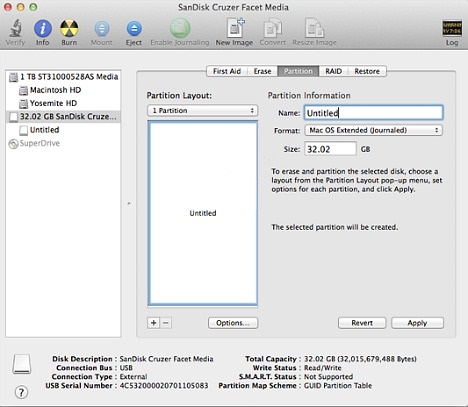Click the Apply button

click(417, 323)
